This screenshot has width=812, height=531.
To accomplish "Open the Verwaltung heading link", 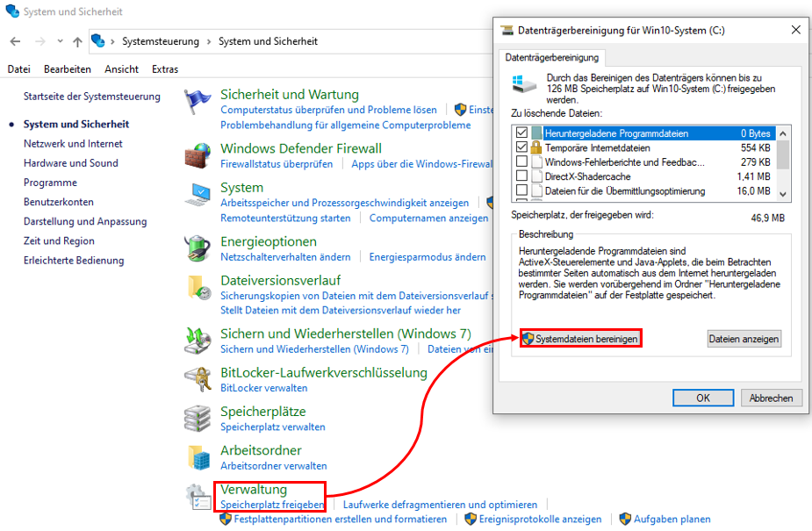I will coord(253,489).
